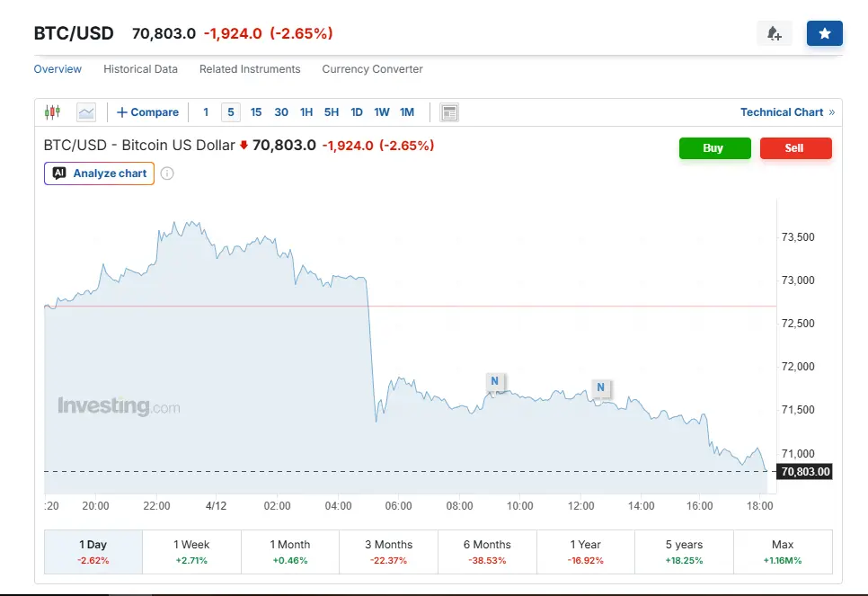Viewport: 868px width, 596px height.
Task: Select the 1-minute interval
Action: (206, 112)
